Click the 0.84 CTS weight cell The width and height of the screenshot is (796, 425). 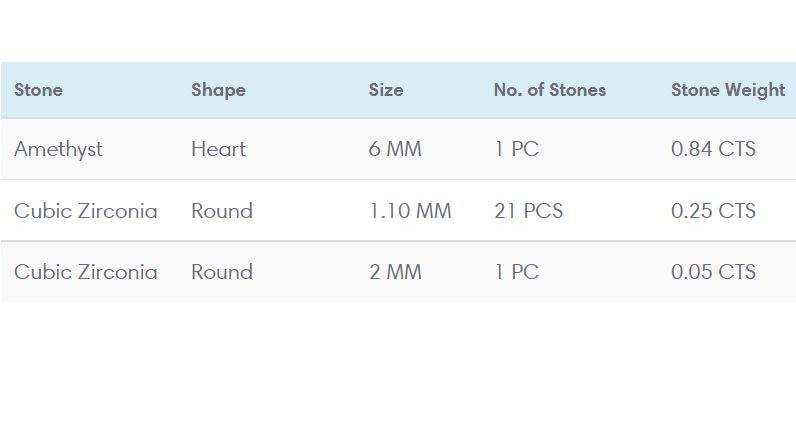point(713,150)
